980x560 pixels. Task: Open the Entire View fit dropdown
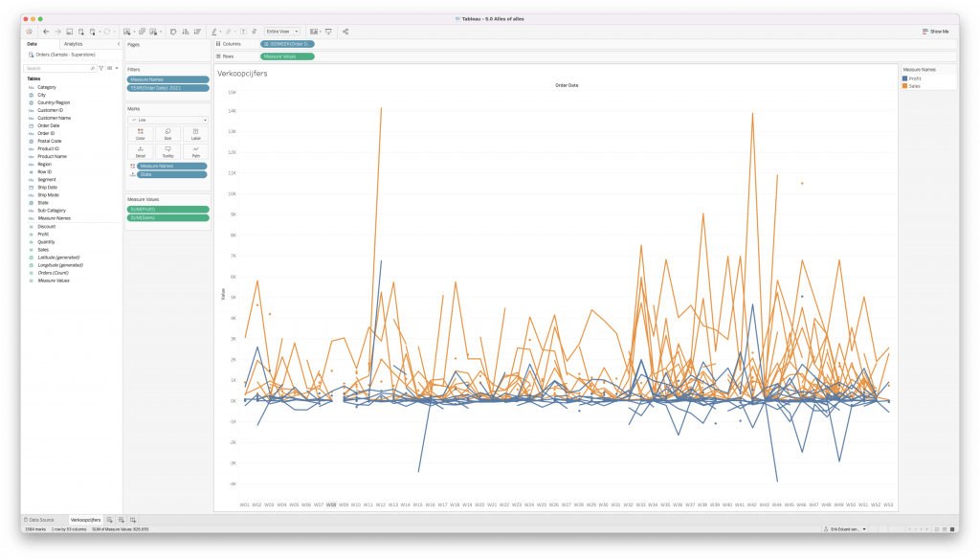[282, 32]
